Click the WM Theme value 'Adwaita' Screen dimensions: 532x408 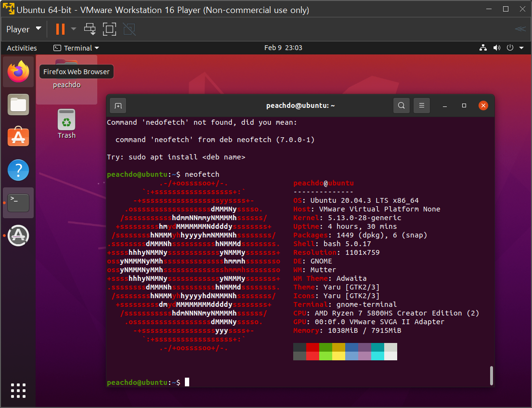(x=351, y=278)
